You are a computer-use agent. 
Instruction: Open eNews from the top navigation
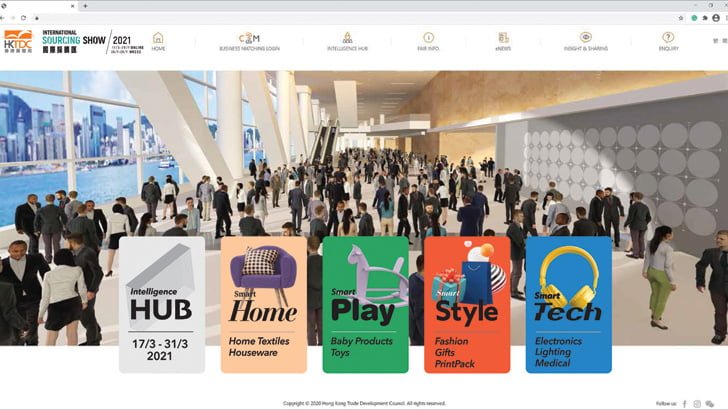[x=503, y=40]
